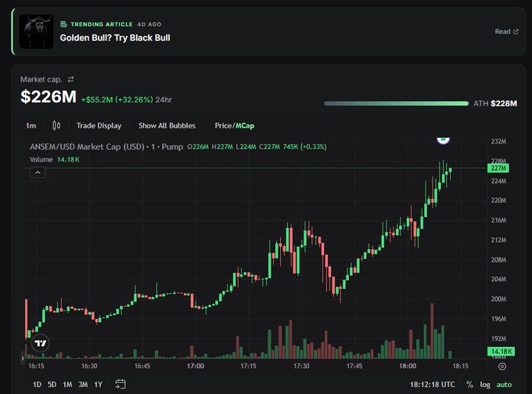Click the 18:12:18 UTC timezone setting

click(432, 385)
